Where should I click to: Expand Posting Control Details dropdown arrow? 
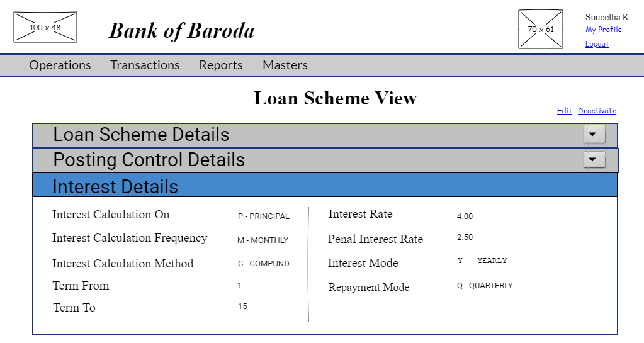click(594, 160)
